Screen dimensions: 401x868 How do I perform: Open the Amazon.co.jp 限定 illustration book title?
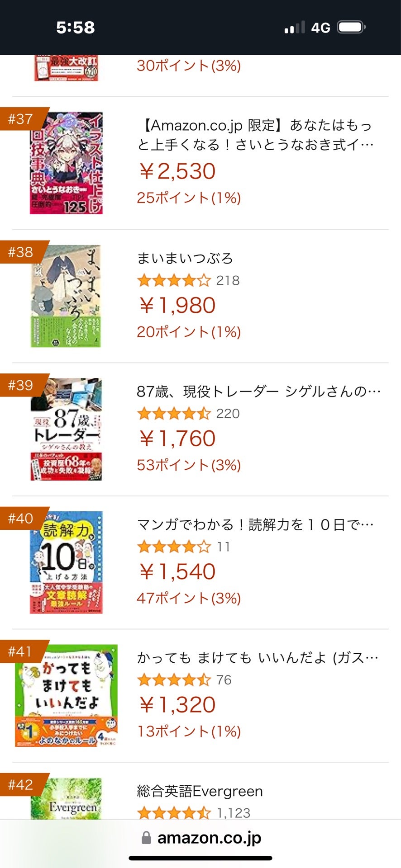click(x=255, y=135)
